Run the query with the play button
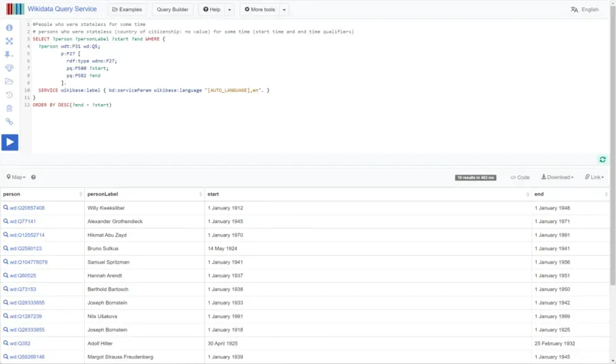Viewport: 616px width, 364px height. click(10, 142)
